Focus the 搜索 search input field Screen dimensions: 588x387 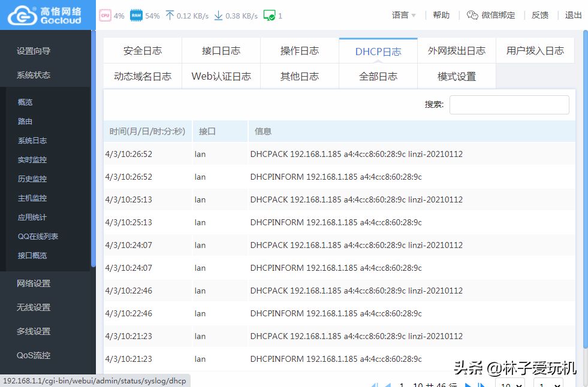coord(509,104)
